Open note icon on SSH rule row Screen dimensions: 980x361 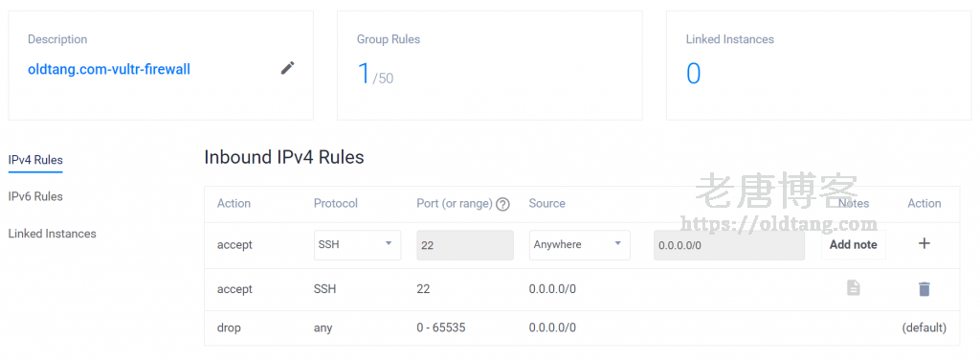click(x=853, y=288)
